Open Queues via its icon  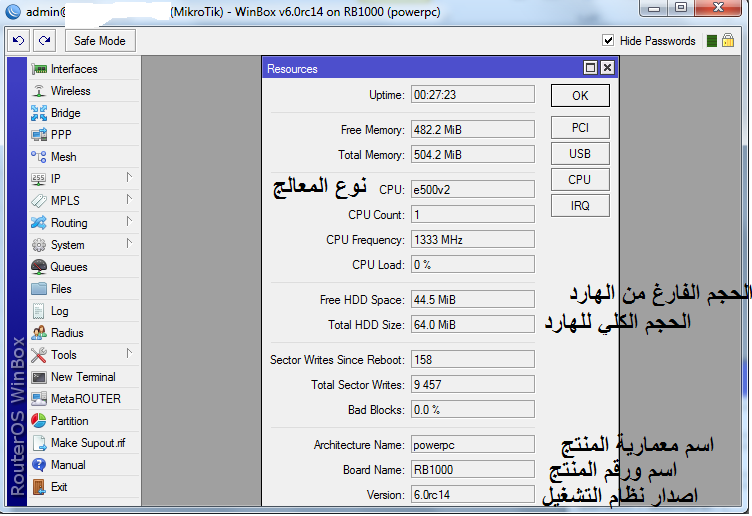click(x=39, y=267)
